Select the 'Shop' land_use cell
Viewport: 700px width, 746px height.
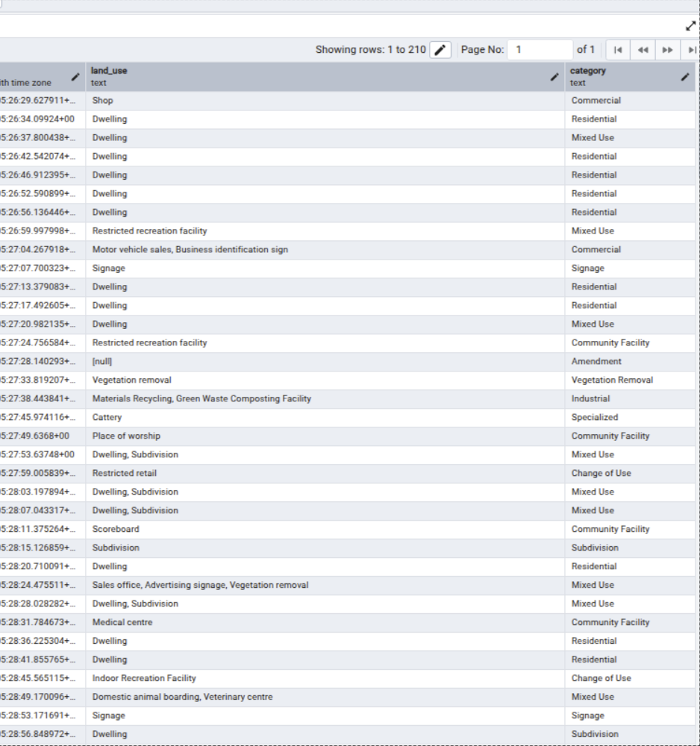(x=103, y=101)
